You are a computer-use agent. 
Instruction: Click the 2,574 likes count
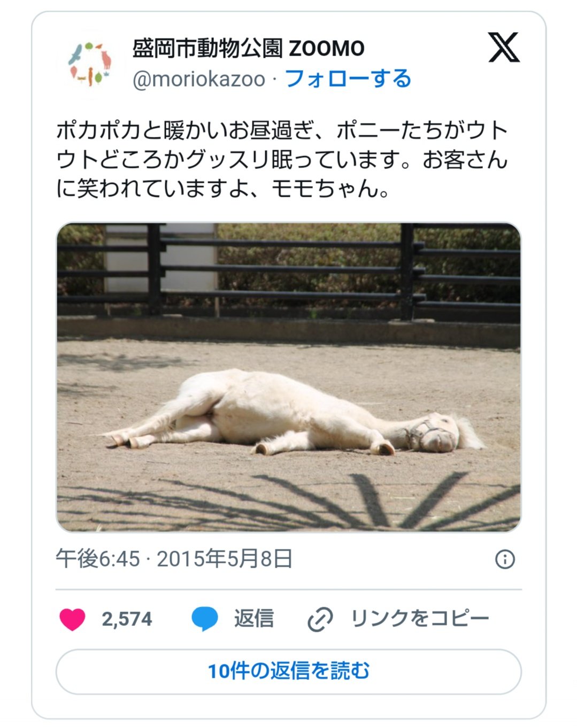point(127,619)
